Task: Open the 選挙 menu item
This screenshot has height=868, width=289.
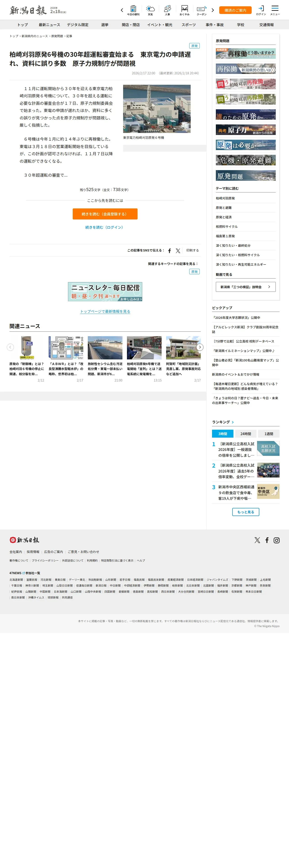Action: tap(105, 25)
